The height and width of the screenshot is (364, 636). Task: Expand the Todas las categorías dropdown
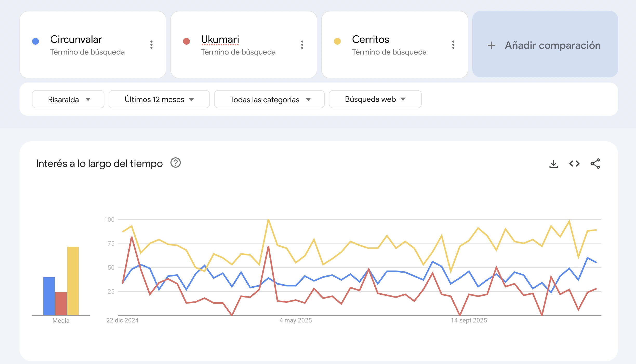click(x=269, y=99)
